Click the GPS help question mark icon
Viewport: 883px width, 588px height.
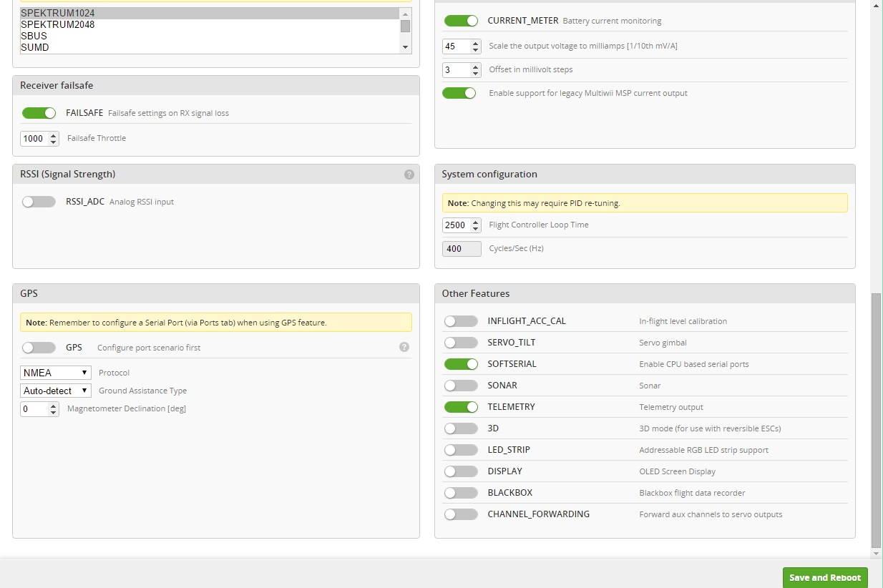404,347
